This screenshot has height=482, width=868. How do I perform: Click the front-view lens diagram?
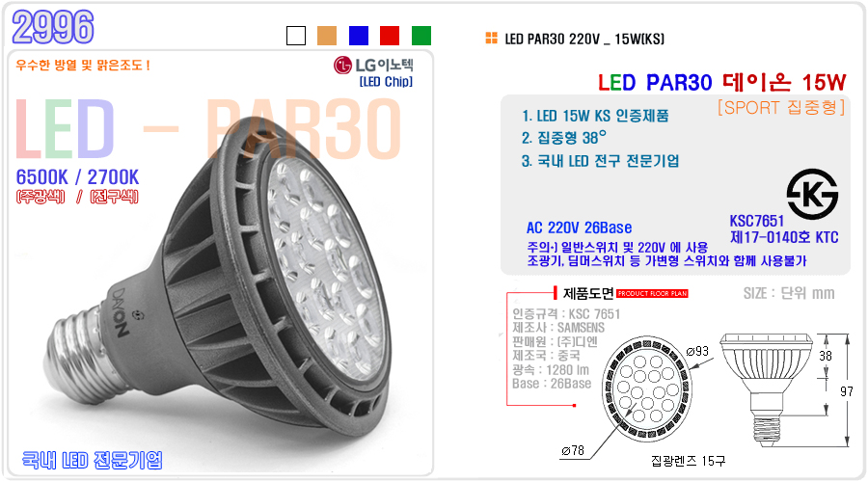(646, 388)
